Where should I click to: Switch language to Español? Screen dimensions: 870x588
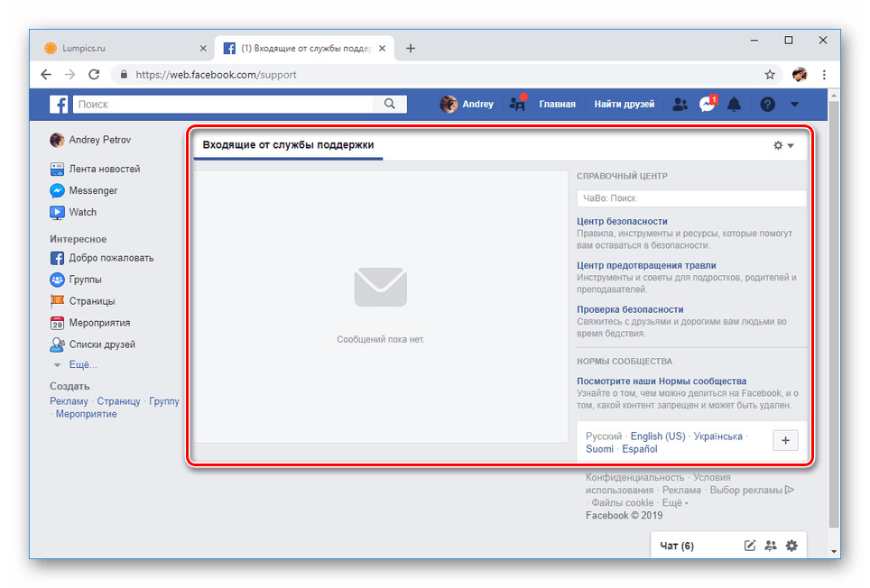coord(640,449)
